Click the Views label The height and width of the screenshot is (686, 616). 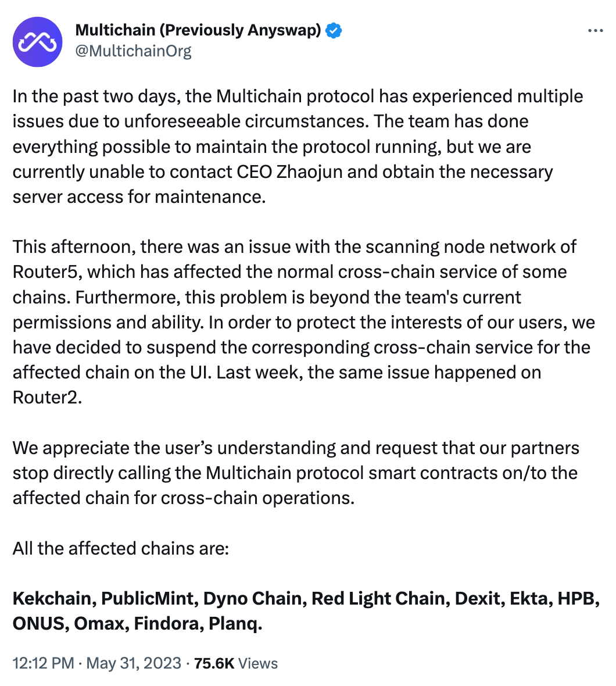click(258, 664)
